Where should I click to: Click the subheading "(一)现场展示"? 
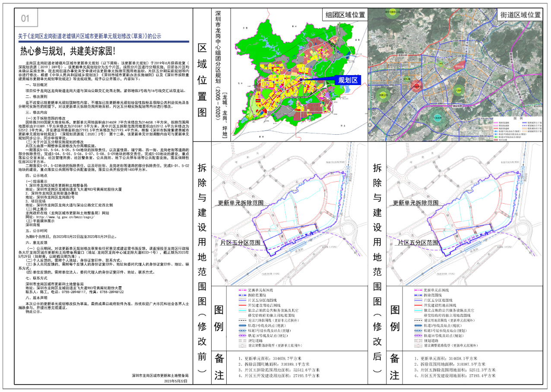click(37, 182)
